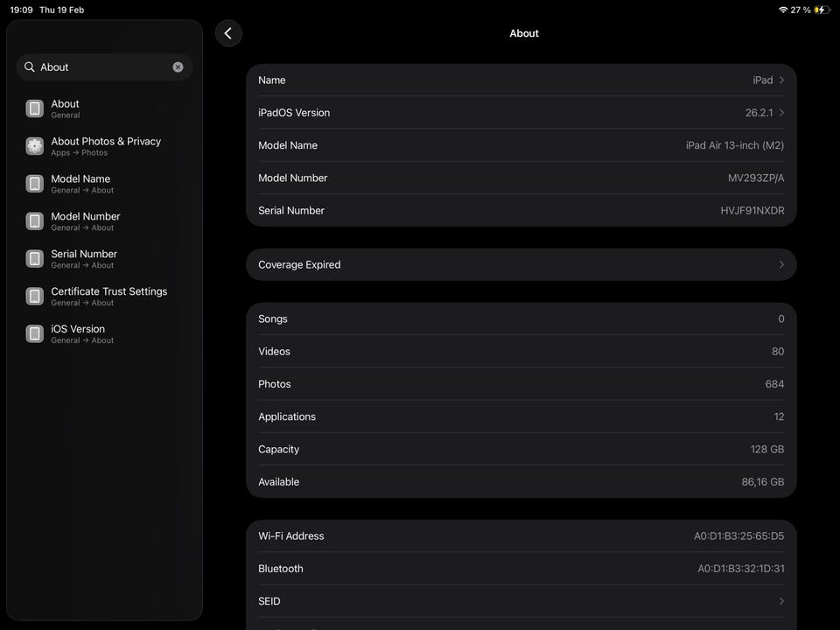Open the About General icon result
840x630 pixels.
[x=35, y=108]
